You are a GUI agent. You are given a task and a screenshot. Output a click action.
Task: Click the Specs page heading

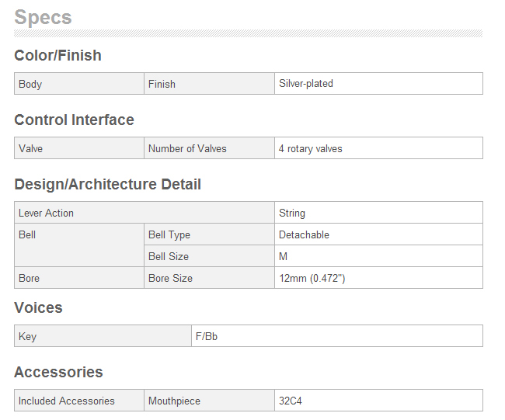click(43, 17)
